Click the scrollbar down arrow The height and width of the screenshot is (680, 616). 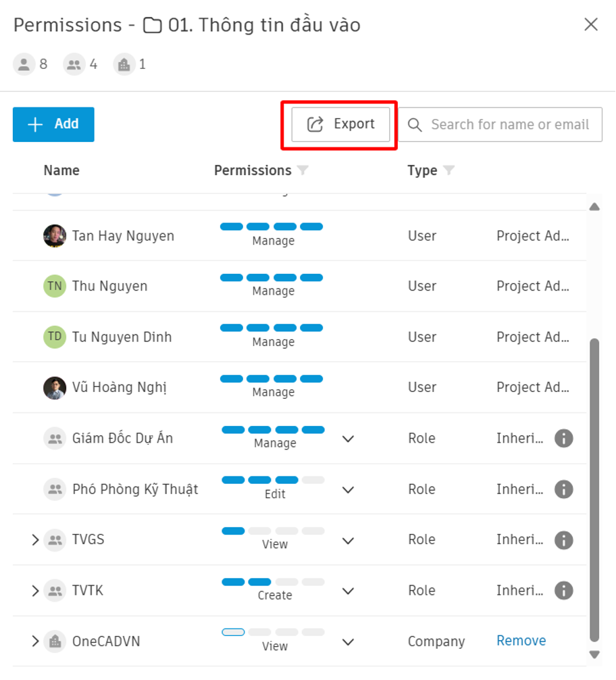tap(594, 654)
